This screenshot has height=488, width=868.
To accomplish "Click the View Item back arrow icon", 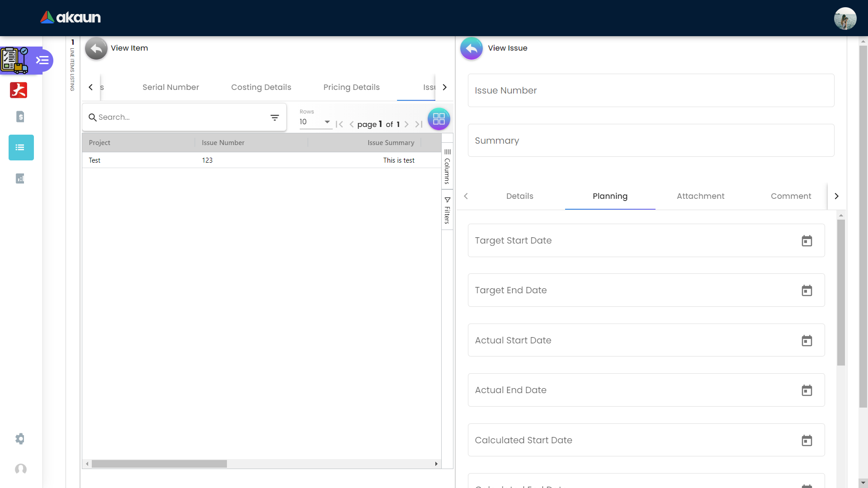I will (96, 48).
